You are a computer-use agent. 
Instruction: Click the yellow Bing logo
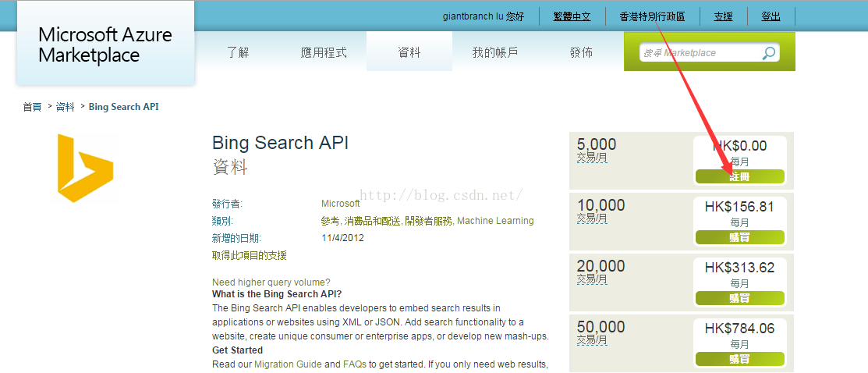[85, 168]
